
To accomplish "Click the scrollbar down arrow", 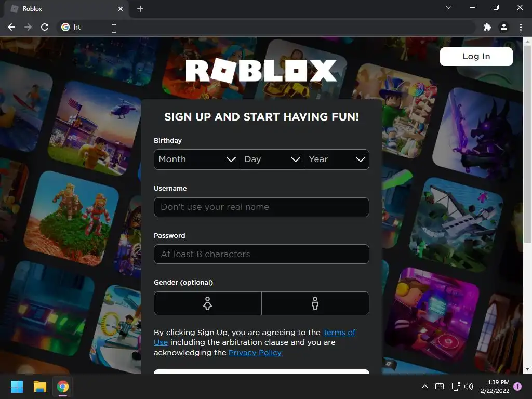I will [527, 370].
